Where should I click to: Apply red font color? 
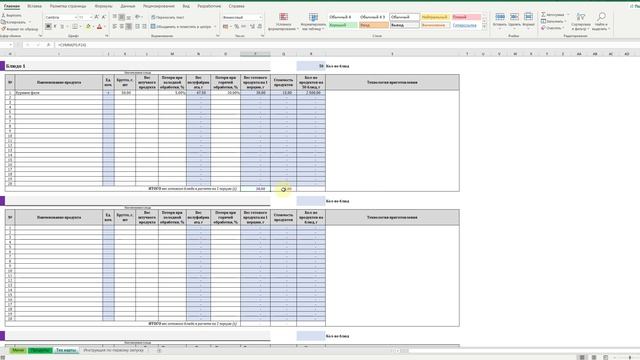point(99,27)
